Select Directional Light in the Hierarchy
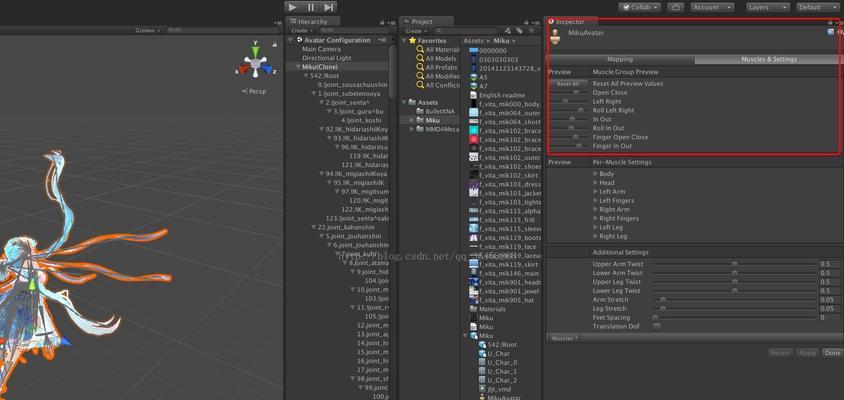This screenshot has width=844, height=400. click(327, 58)
